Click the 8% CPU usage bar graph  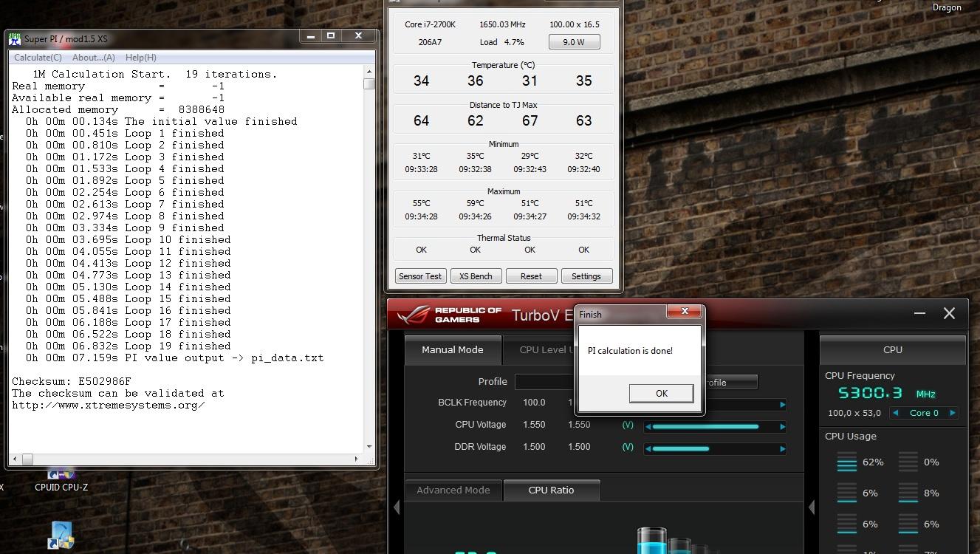coord(908,493)
